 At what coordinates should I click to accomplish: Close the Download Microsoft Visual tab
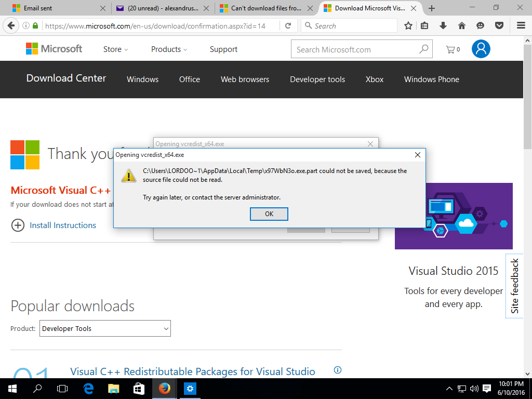pos(413,8)
